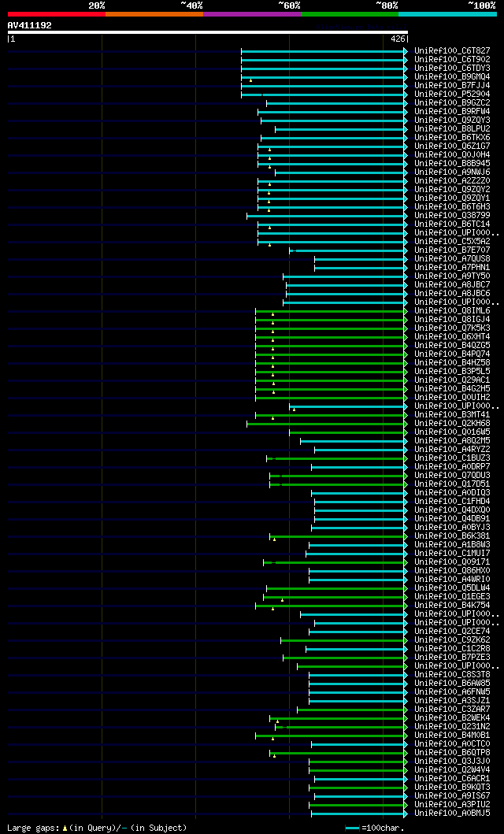Image resolution: width=504 pixels, height=834 pixels.
Task: Select the UniRef100_Q231N2 label
Action: pos(453,727)
